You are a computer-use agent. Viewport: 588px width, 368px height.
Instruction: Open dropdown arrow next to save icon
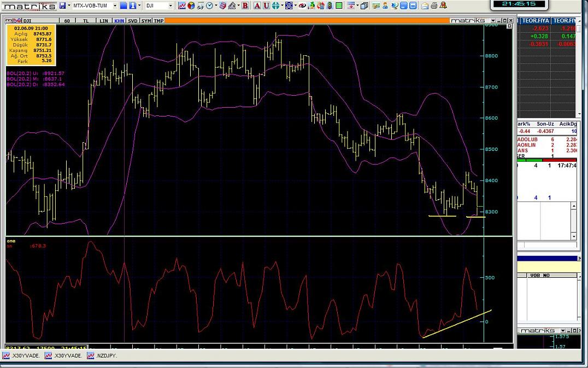pos(69,5)
